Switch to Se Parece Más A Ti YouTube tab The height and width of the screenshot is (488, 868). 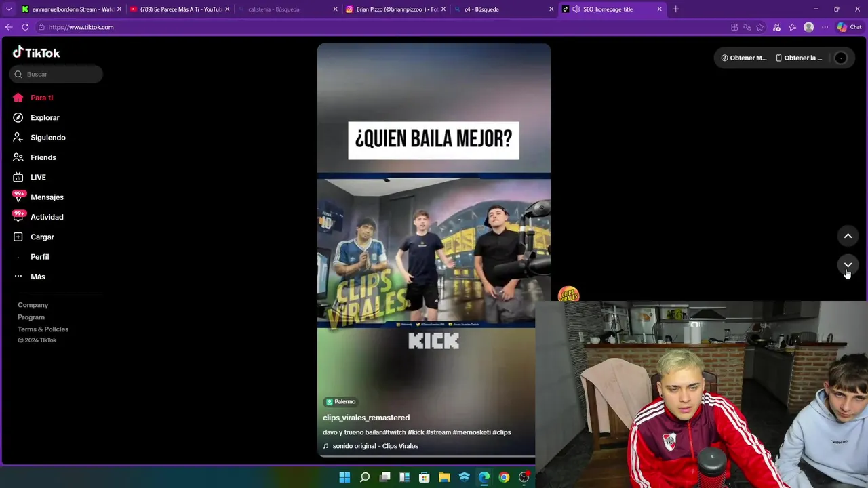(180, 9)
